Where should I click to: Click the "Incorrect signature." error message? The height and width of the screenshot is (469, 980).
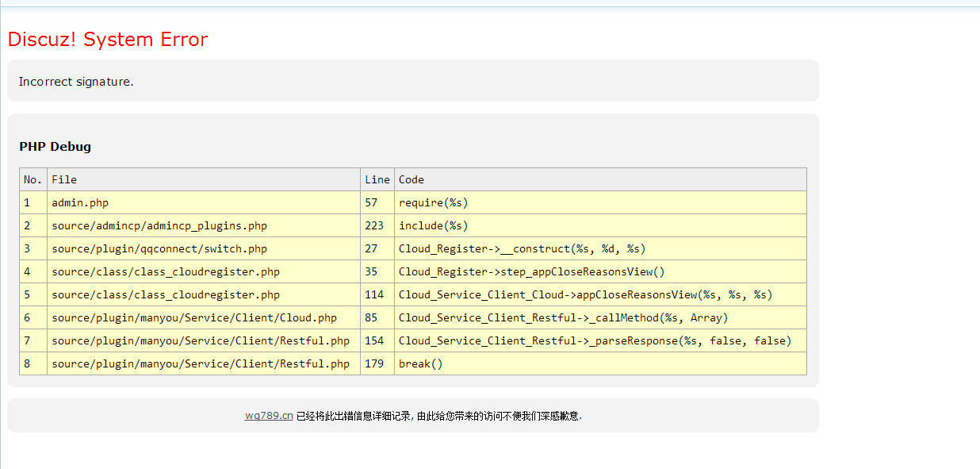click(x=76, y=82)
